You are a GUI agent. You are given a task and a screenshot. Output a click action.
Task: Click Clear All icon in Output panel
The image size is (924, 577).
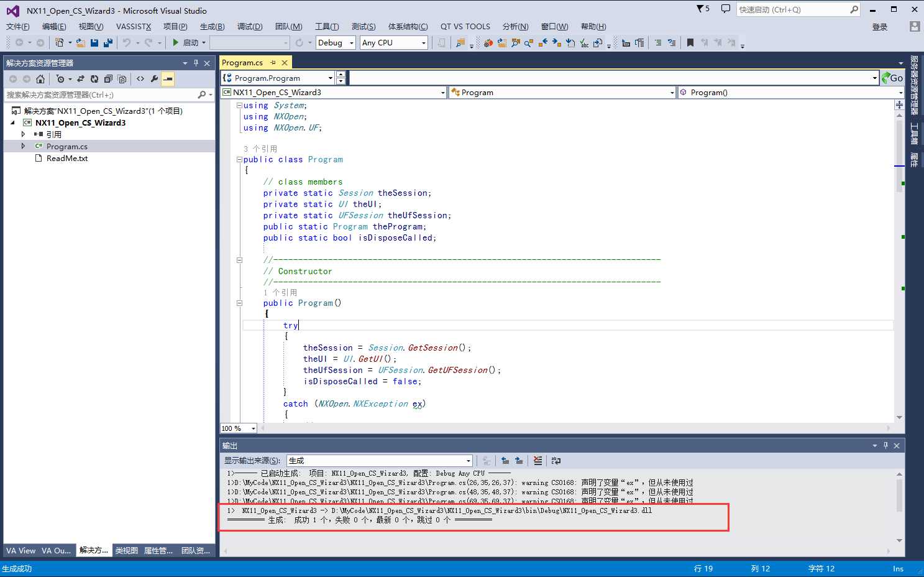(x=537, y=461)
